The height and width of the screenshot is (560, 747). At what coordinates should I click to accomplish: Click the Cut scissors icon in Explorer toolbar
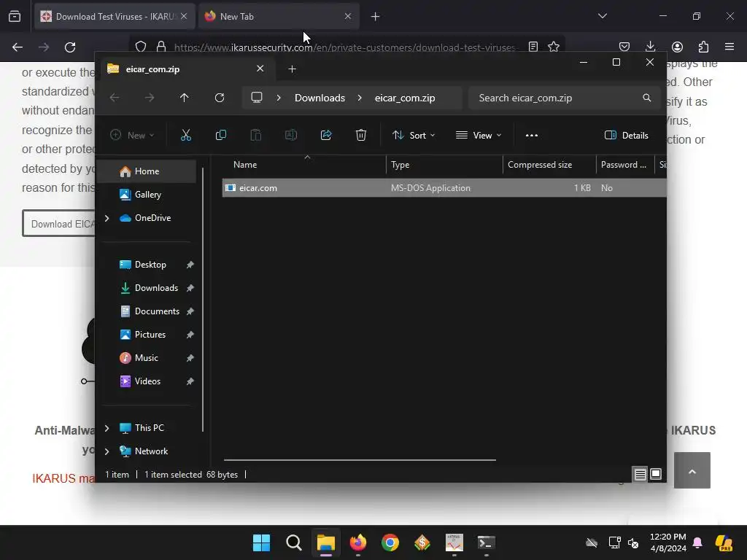(x=186, y=135)
